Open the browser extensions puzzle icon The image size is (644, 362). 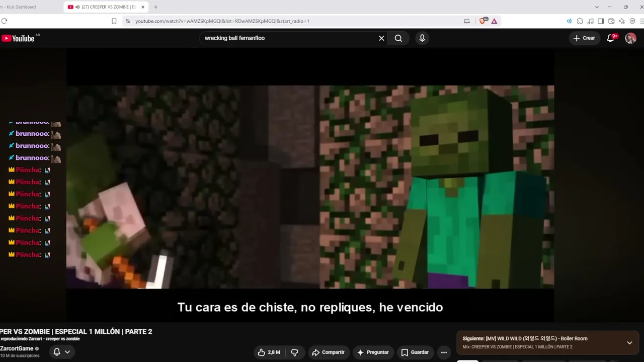pos(580,21)
